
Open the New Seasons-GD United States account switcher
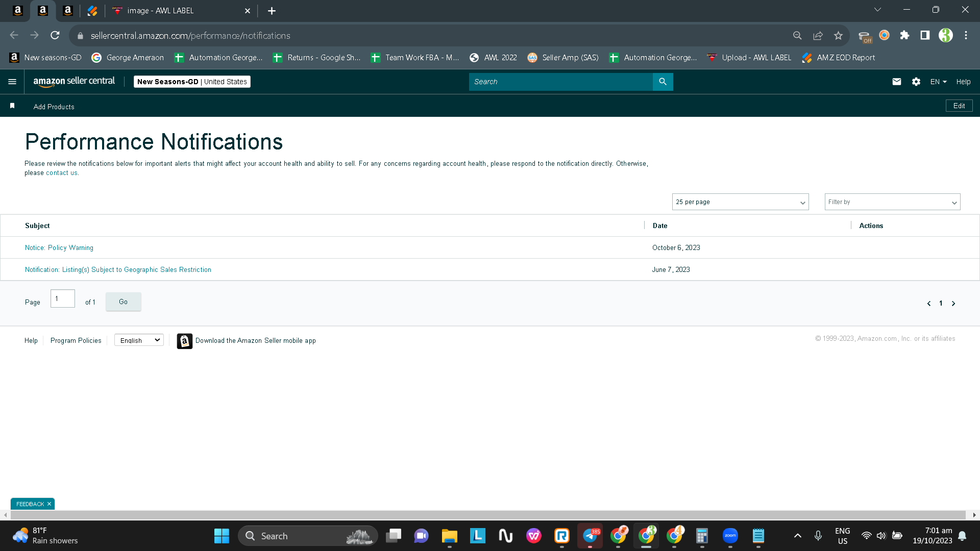point(192,82)
